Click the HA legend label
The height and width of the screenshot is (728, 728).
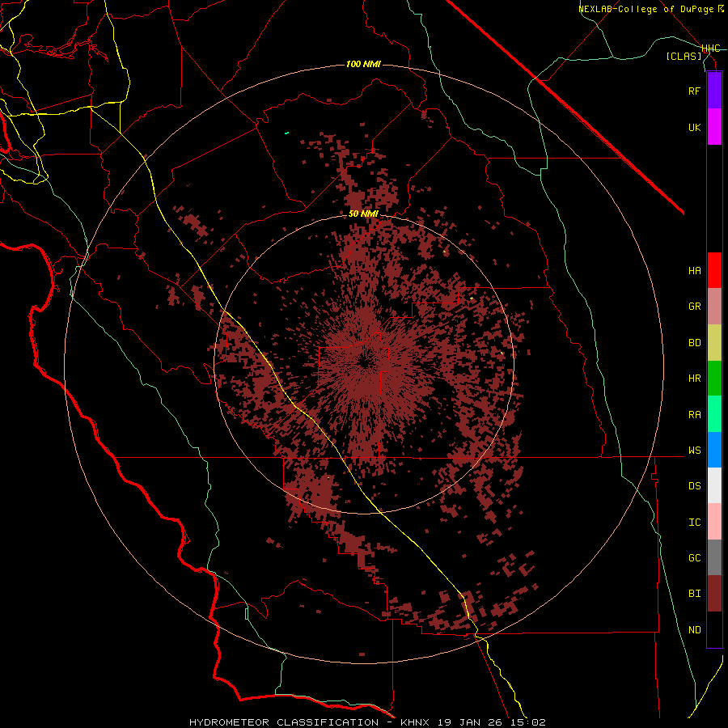(x=694, y=271)
